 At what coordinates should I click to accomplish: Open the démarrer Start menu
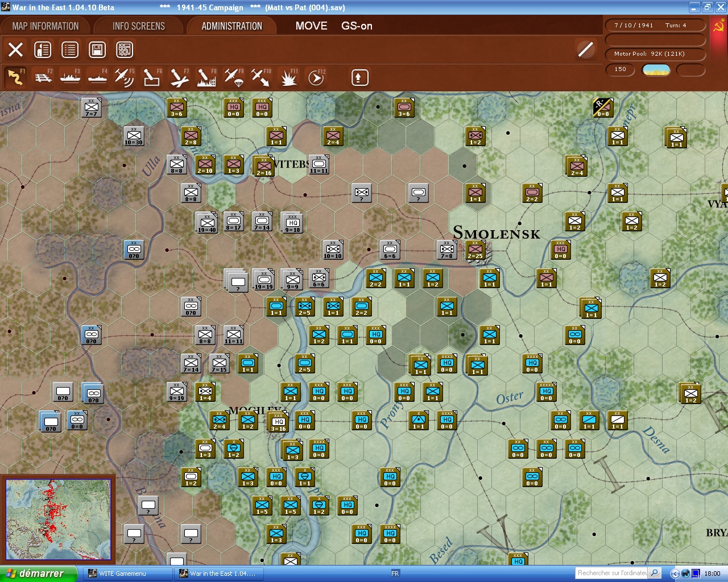[x=38, y=573]
